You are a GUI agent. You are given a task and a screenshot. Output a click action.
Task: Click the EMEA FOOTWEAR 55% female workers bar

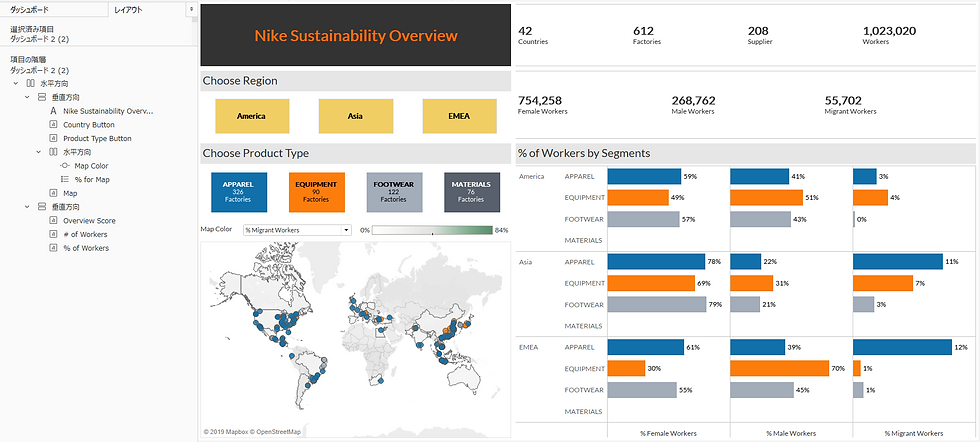[642, 390]
